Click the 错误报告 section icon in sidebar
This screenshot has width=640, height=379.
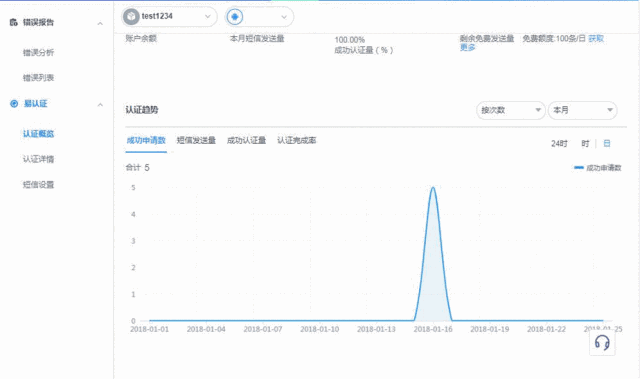[x=13, y=22]
